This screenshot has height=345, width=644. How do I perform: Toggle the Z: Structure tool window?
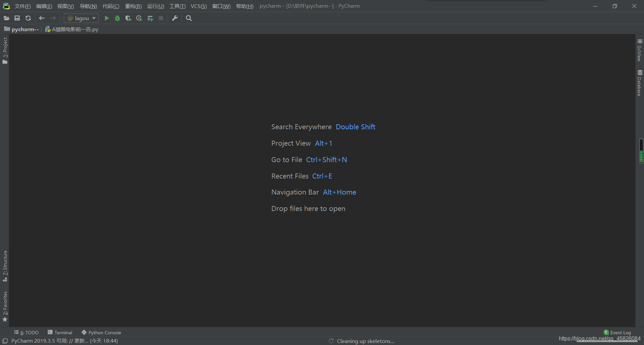[5, 266]
